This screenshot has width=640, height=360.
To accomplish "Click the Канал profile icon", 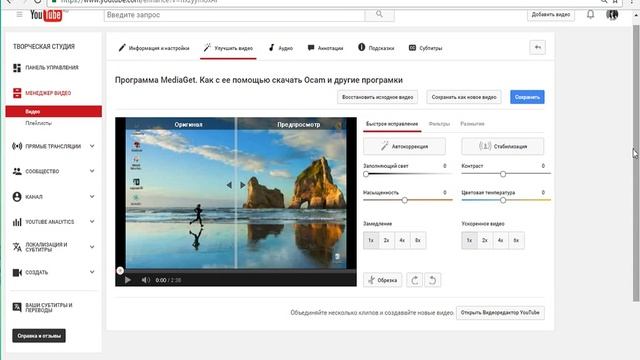I will (x=17, y=197).
